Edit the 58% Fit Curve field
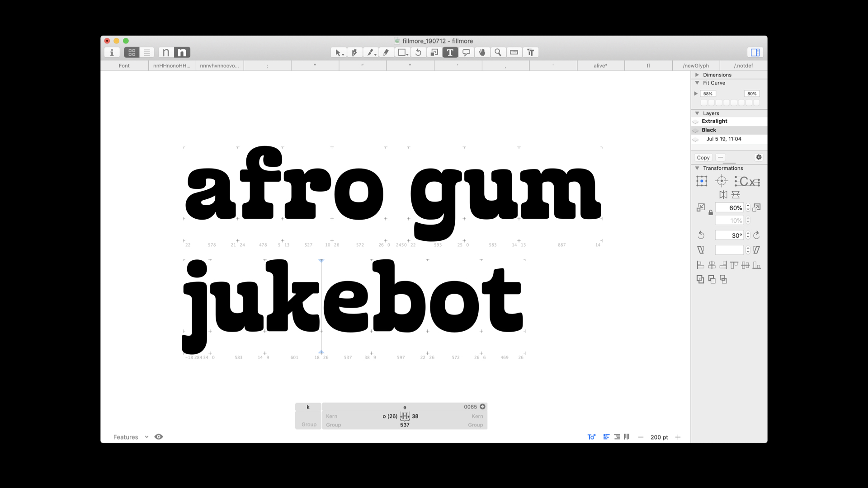This screenshot has height=488, width=868. tap(708, 94)
